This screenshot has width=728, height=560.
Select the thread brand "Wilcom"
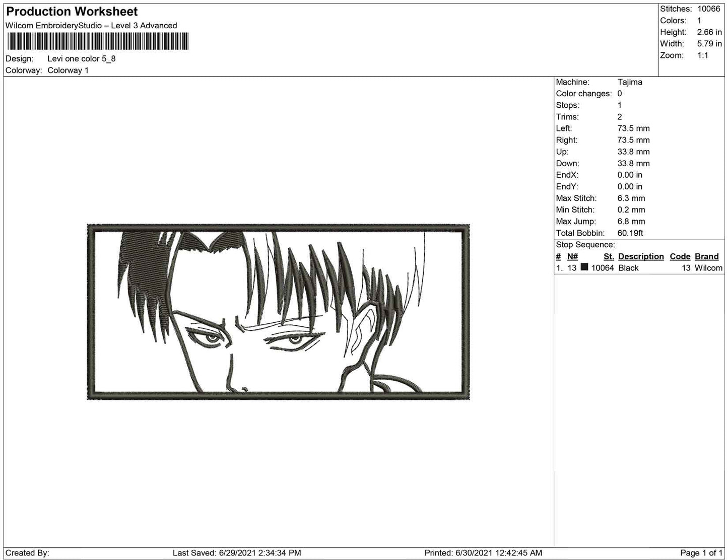tap(708, 268)
